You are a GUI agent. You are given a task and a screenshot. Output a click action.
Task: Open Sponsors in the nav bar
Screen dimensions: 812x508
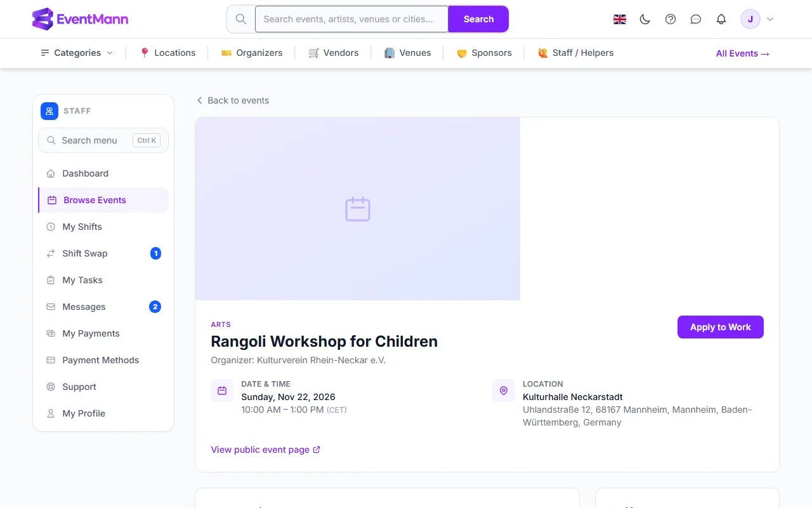(x=484, y=53)
